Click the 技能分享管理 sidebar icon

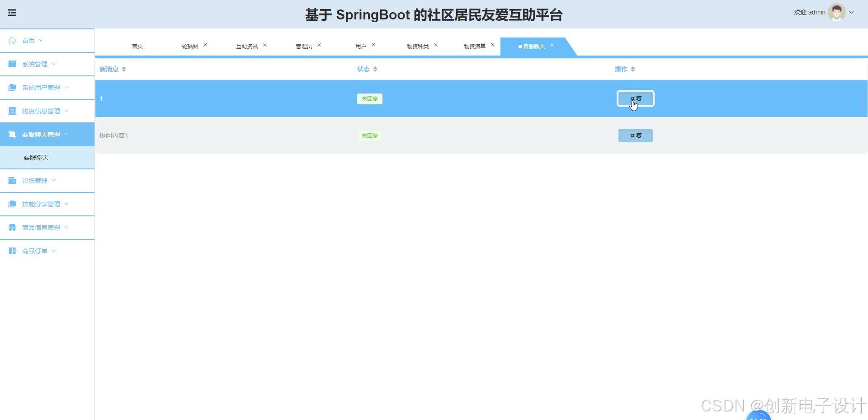(12, 204)
